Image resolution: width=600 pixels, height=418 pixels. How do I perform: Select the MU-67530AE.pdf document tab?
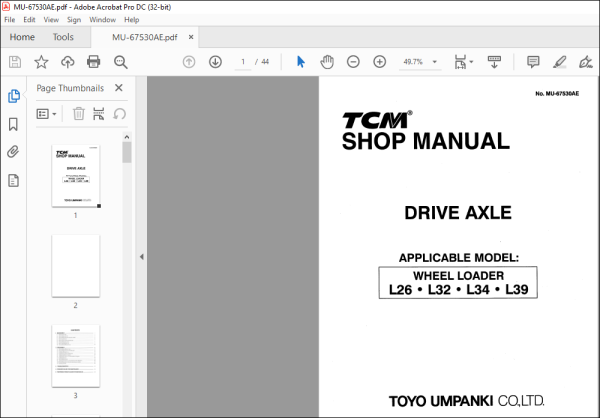145,37
